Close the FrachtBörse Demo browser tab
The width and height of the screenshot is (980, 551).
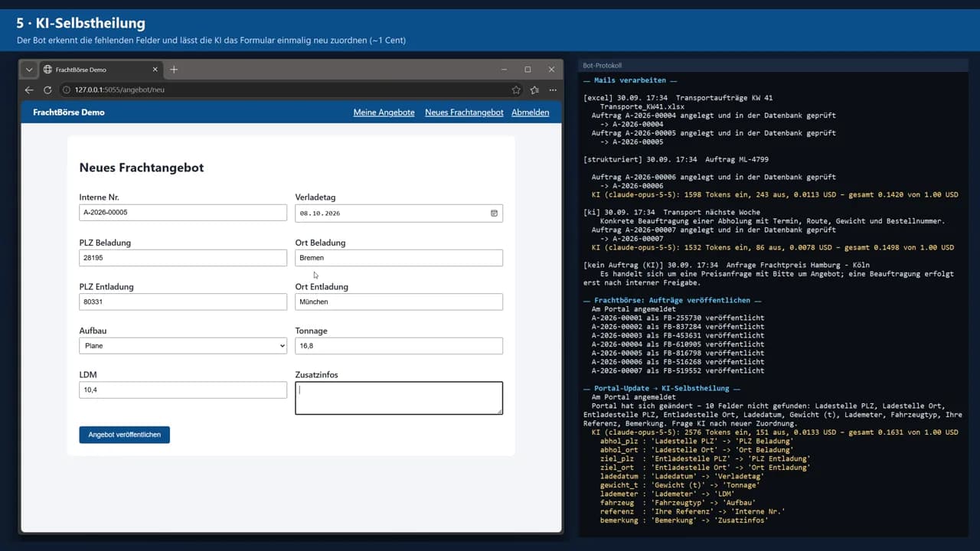155,70
